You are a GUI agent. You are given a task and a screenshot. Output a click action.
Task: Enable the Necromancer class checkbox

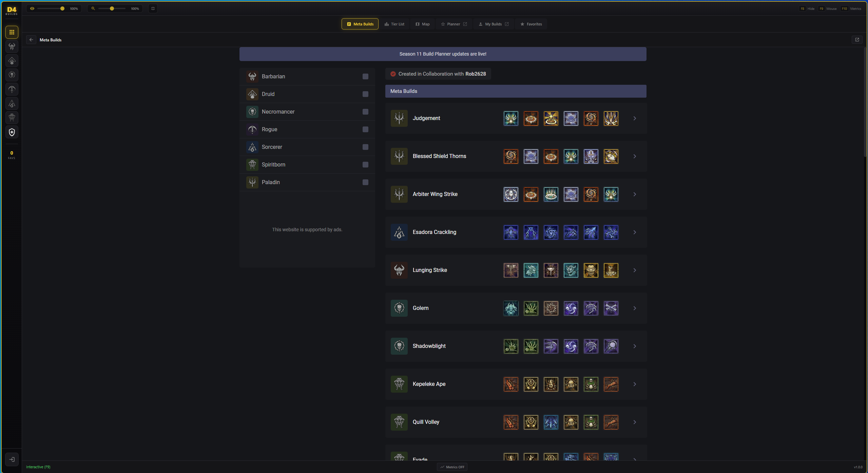[365, 112]
